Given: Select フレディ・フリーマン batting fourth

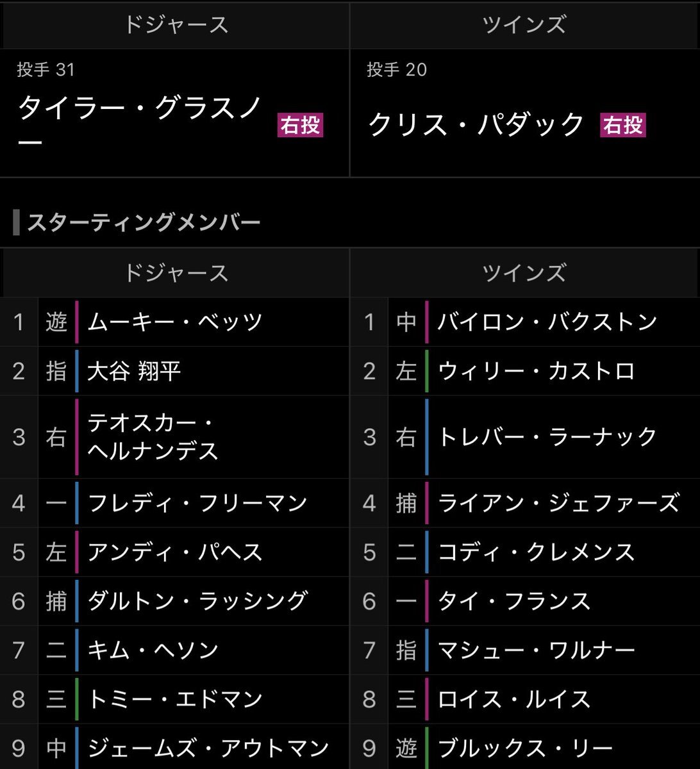Looking at the screenshot, I should (x=174, y=503).
